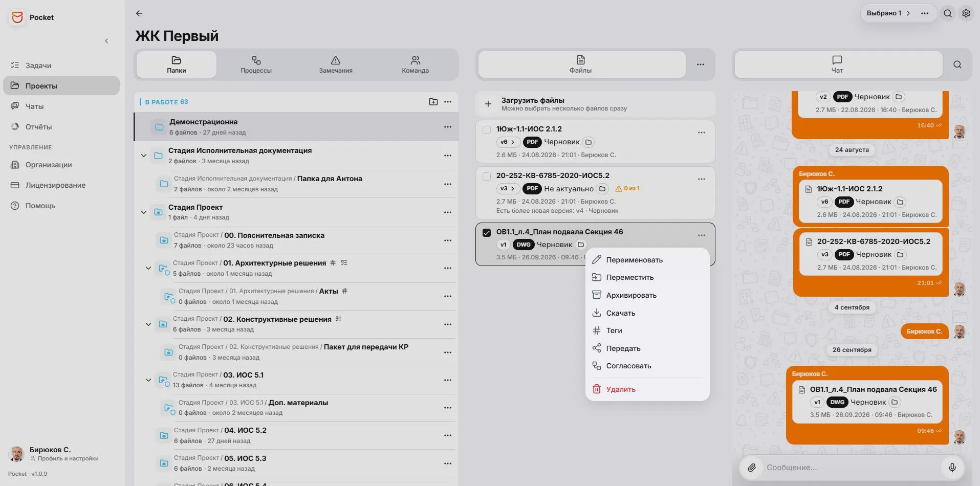Collapse the left sidebar chevron
Screen dimensions: 980x486
tap(106, 41)
